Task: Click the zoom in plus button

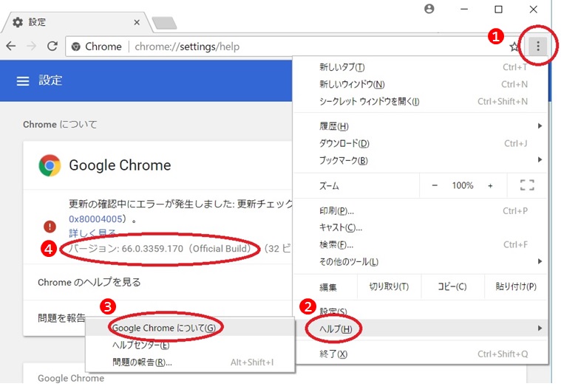Action: [490, 185]
